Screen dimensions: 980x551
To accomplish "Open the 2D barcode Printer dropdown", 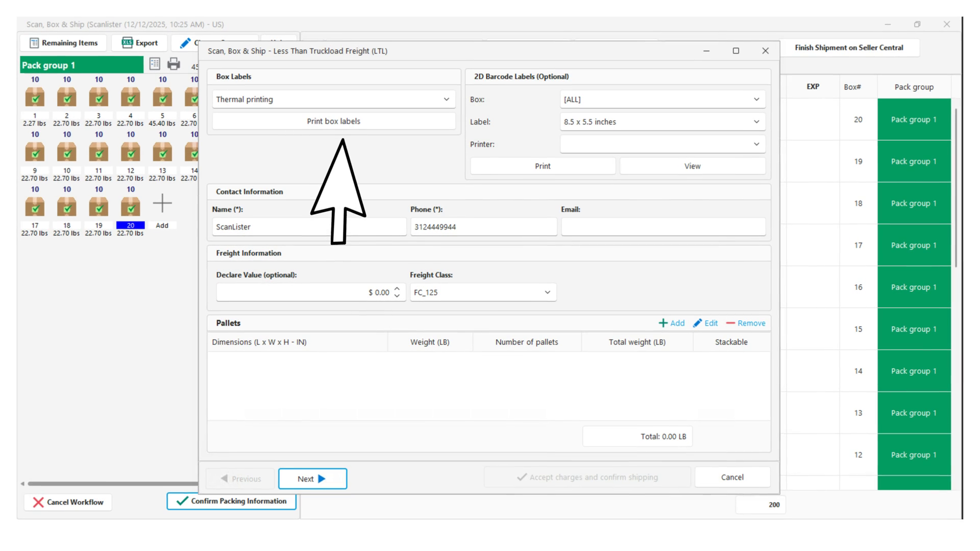I will [x=662, y=144].
